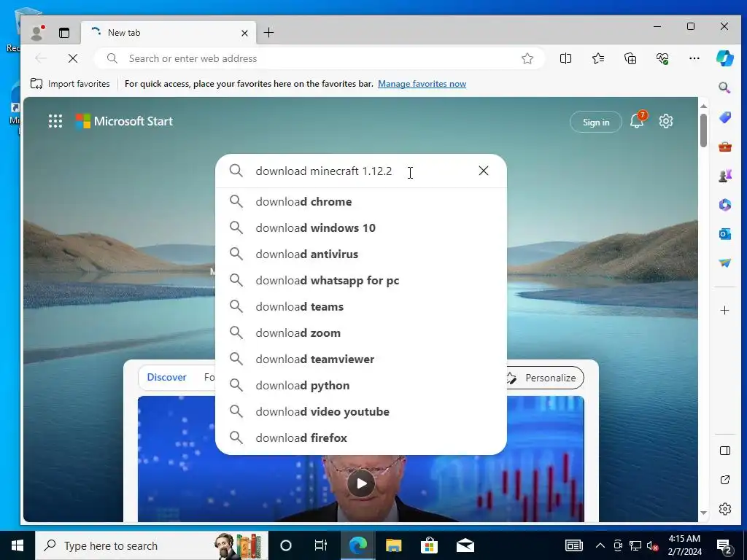Select suggestion download zoom
Image resolution: width=747 pixels, height=560 pixels.
click(360, 332)
